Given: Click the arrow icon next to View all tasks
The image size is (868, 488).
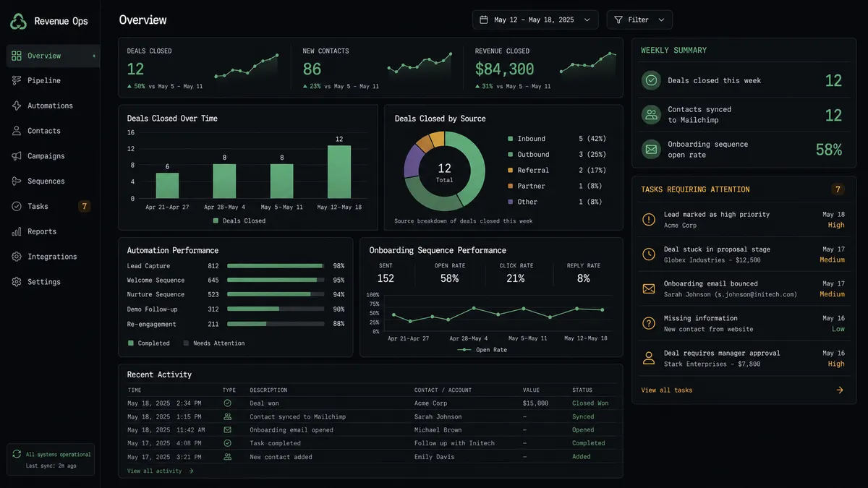Looking at the screenshot, I should (840, 390).
